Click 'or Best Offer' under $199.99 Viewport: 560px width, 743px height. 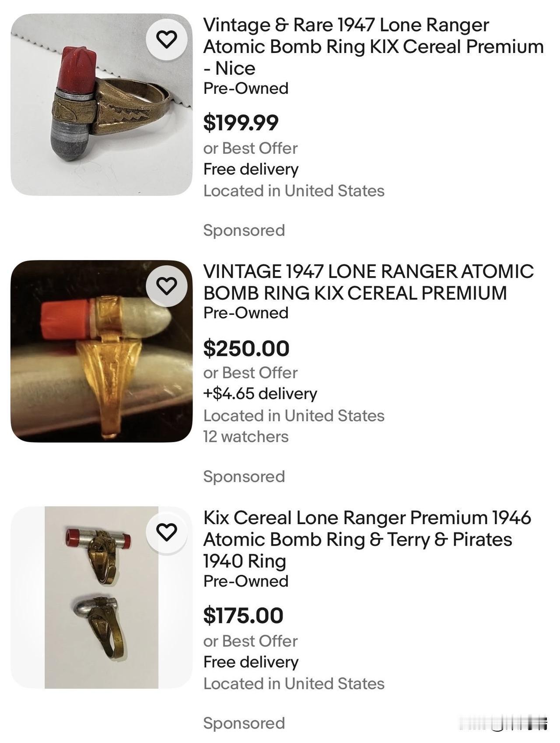point(250,148)
